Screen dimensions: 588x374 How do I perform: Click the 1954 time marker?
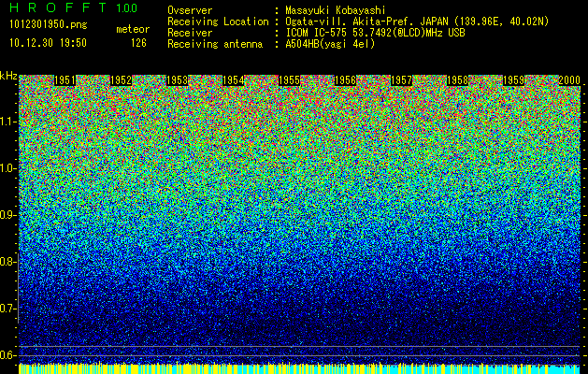234,80
